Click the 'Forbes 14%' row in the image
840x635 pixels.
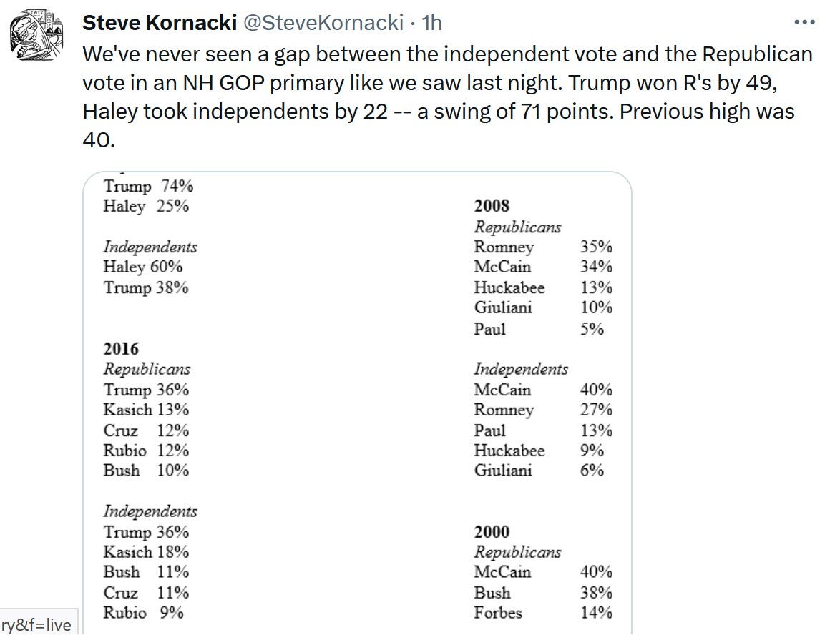point(543,613)
